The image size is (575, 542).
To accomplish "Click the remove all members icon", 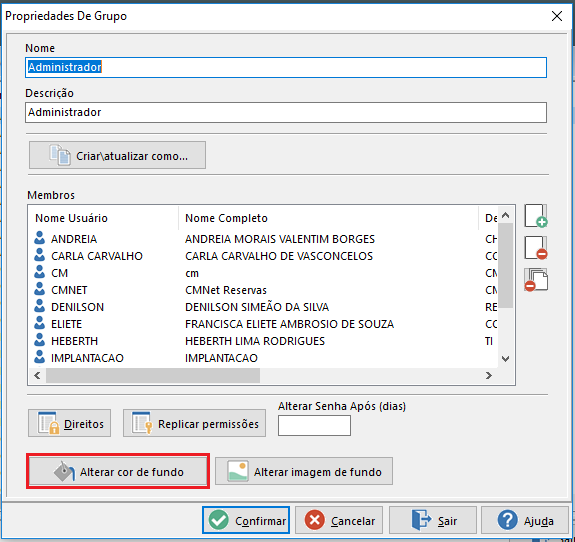I will click(536, 280).
